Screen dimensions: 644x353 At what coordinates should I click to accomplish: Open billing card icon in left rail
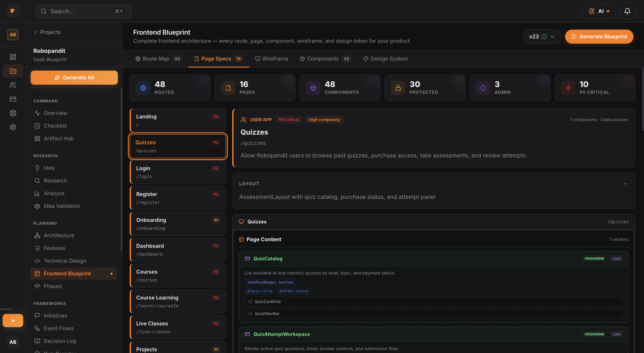[13, 99]
